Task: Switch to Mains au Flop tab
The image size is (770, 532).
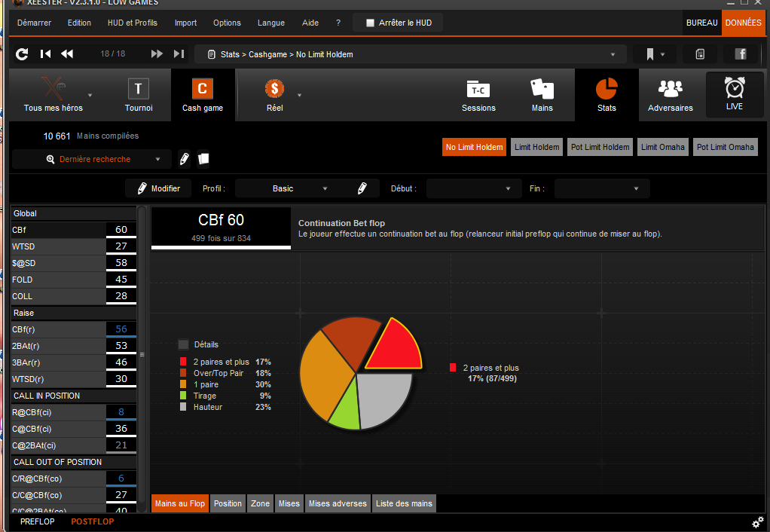Action: pyautogui.click(x=180, y=503)
